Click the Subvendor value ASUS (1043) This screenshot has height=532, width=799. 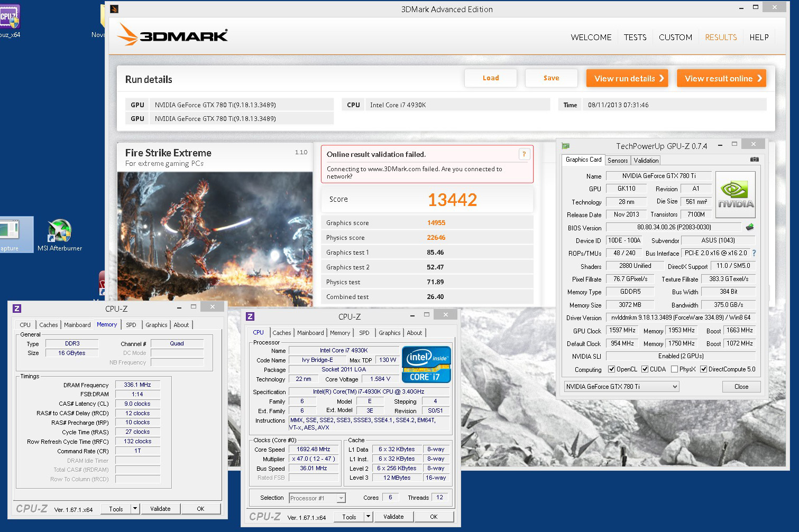[x=718, y=240]
